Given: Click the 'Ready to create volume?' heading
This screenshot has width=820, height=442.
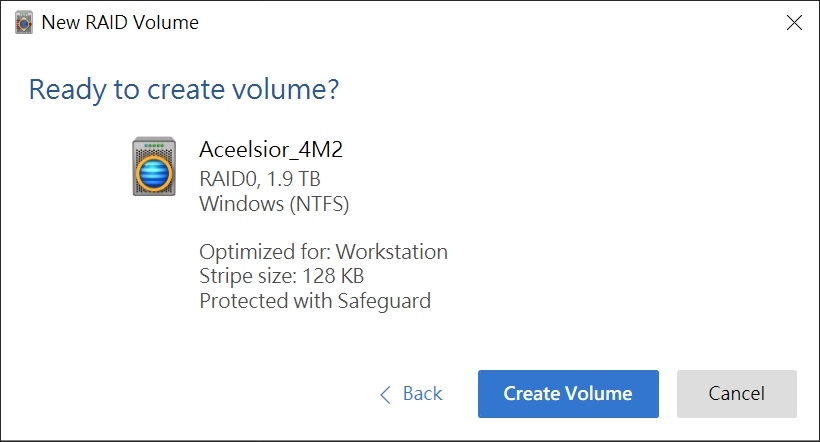Looking at the screenshot, I should click(184, 90).
